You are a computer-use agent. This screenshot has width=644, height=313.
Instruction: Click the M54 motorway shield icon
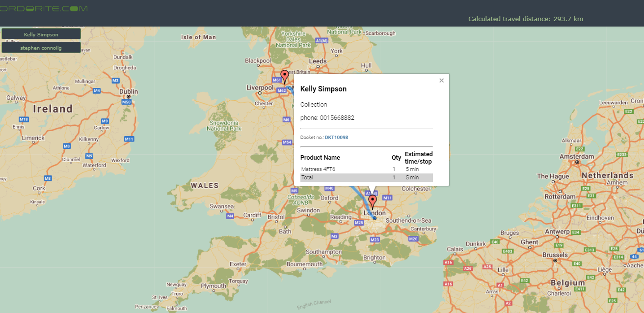tap(287, 142)
